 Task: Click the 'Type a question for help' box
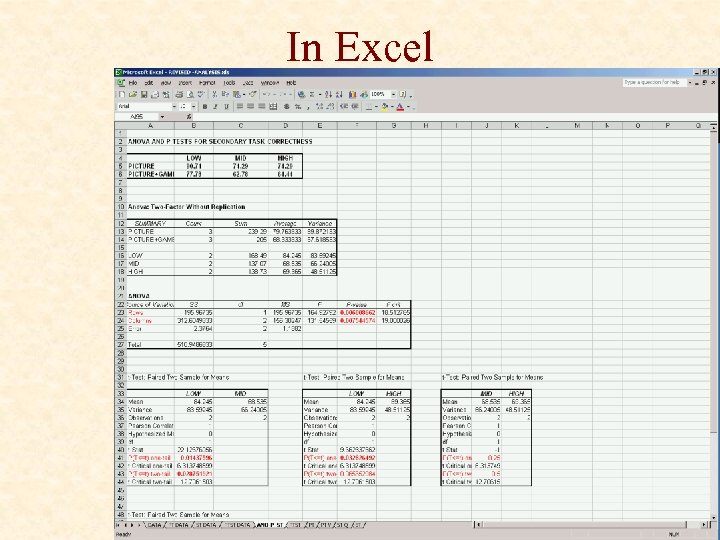(654, 83)
